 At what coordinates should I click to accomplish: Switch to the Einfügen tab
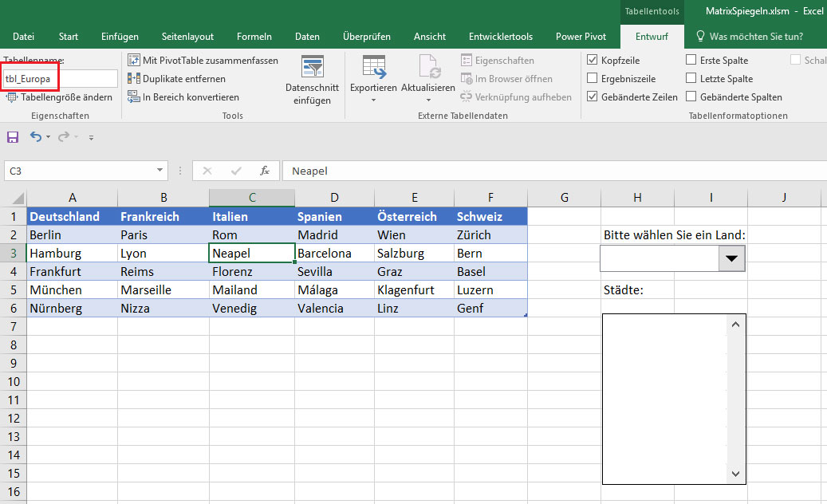pos(120,37)
